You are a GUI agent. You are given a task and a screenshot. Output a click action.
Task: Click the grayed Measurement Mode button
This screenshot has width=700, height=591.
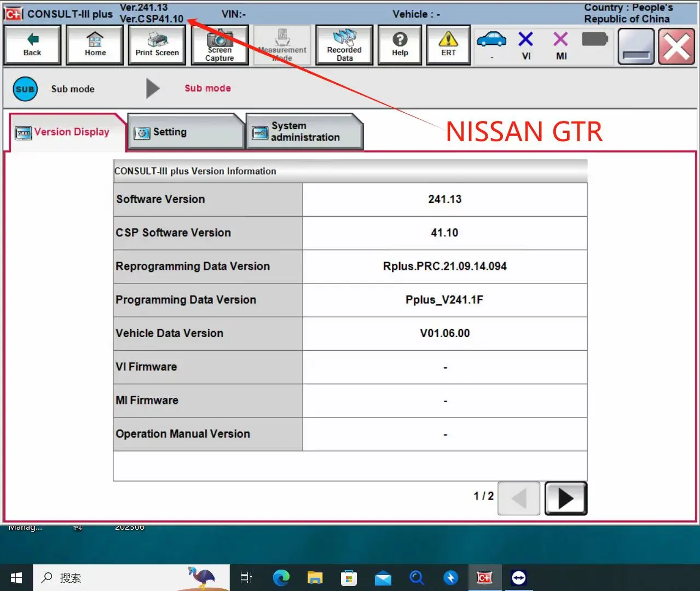point(282,45)
